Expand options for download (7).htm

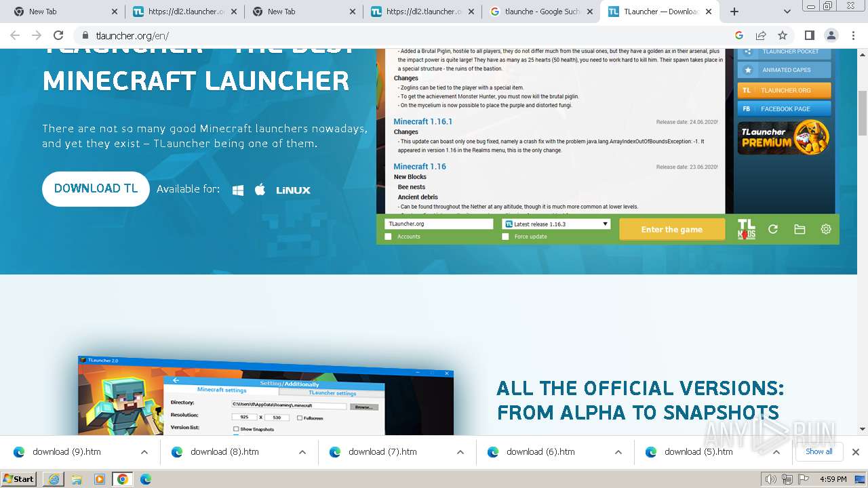[460, 452]
